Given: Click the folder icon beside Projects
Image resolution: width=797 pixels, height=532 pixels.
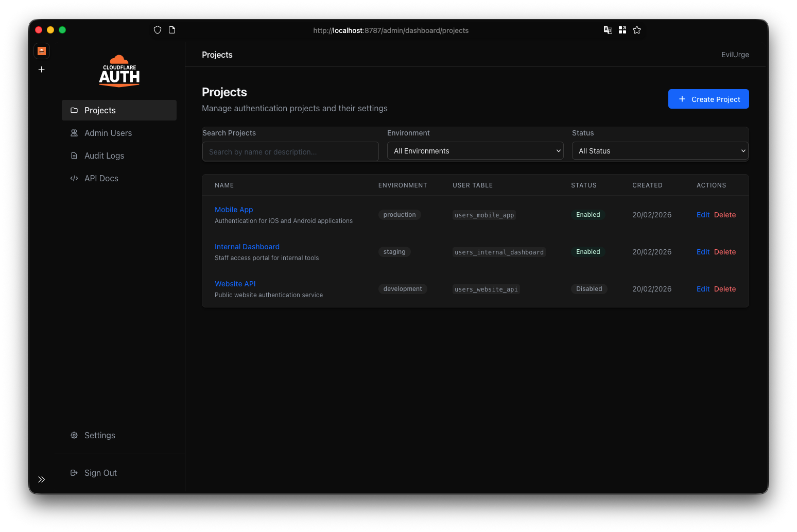Looking at the screenshot, I should click(74, 110).
